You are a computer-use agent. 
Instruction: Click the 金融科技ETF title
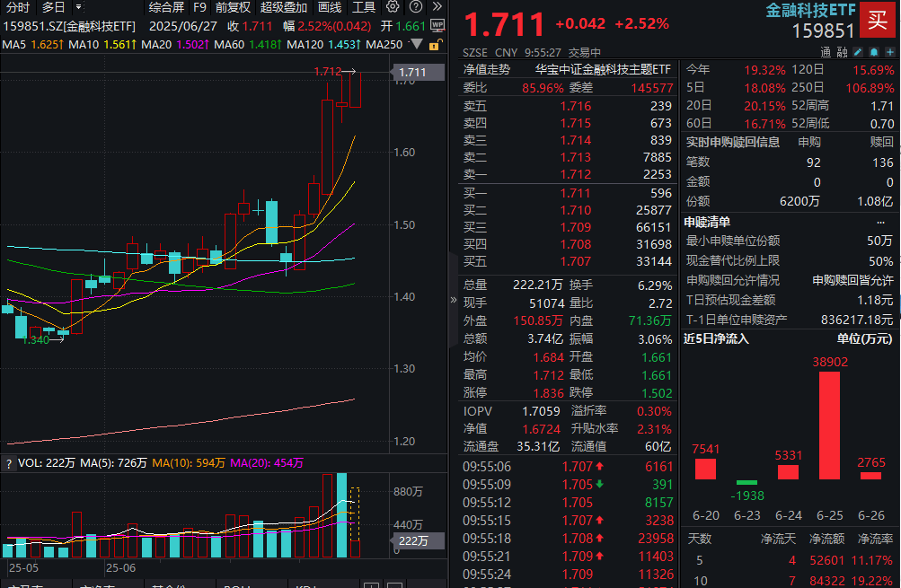tap(810, 11)
